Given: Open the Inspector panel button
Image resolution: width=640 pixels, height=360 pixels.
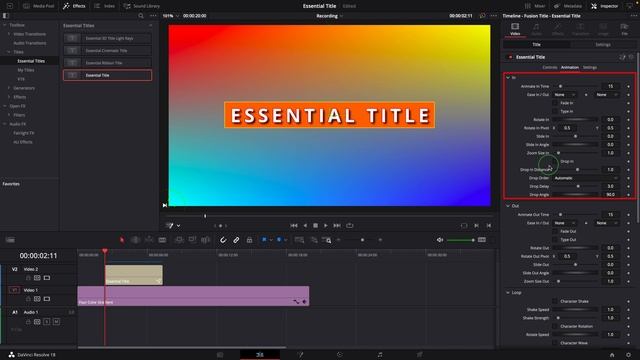Looking at the screenshot, I should [604, 6].
